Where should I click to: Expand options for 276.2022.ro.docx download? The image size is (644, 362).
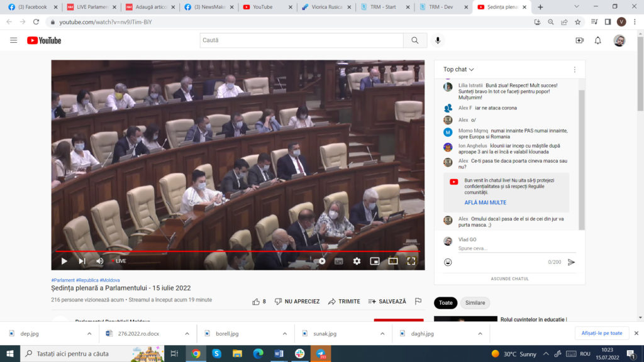tap(187, 334)
